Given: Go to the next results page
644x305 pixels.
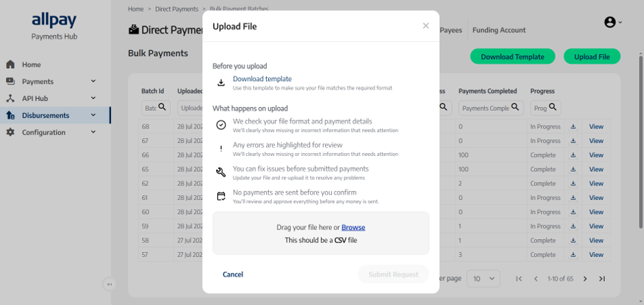Looking at the screenshot, I should pos(585,279).
